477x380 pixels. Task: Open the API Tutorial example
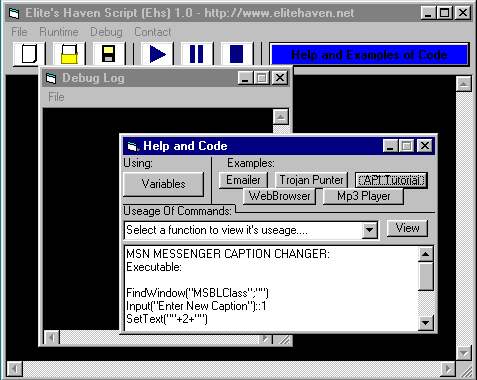pyautogui.click(x=391, y=180)
